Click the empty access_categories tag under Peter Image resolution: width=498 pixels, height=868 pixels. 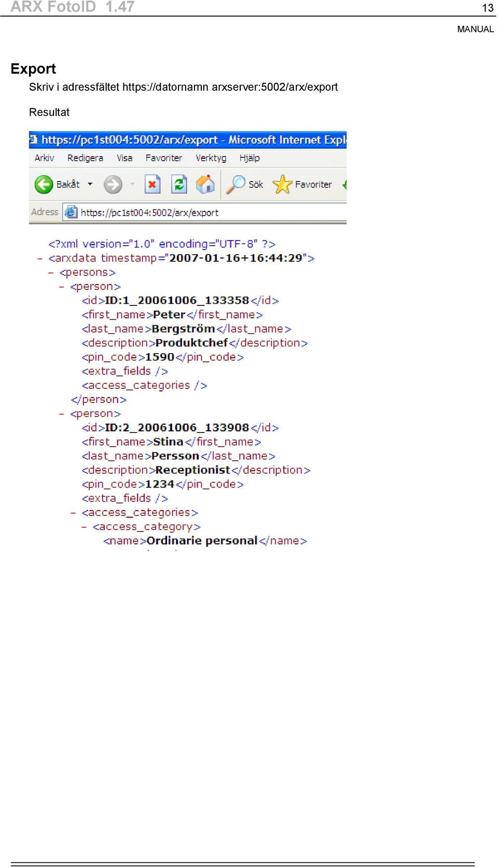point(144,385)
